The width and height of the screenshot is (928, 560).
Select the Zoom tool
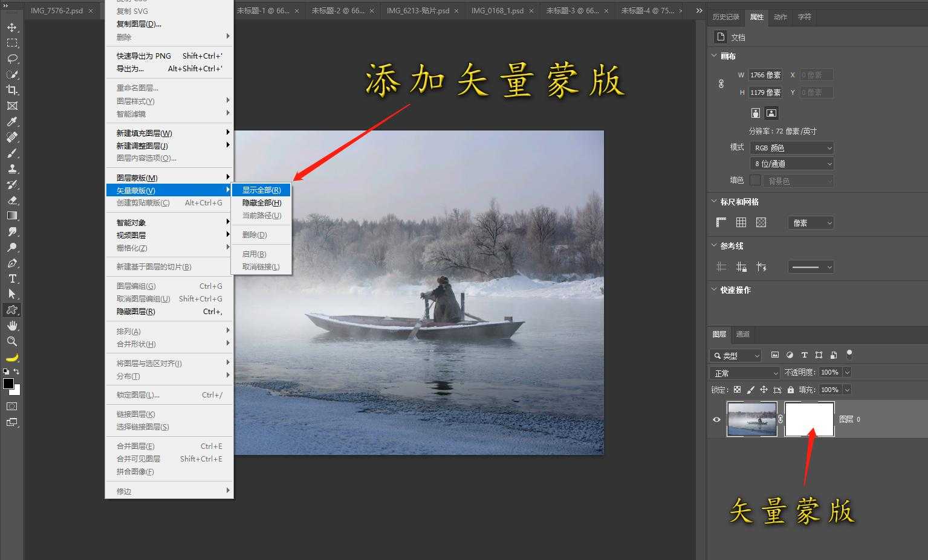12,341
